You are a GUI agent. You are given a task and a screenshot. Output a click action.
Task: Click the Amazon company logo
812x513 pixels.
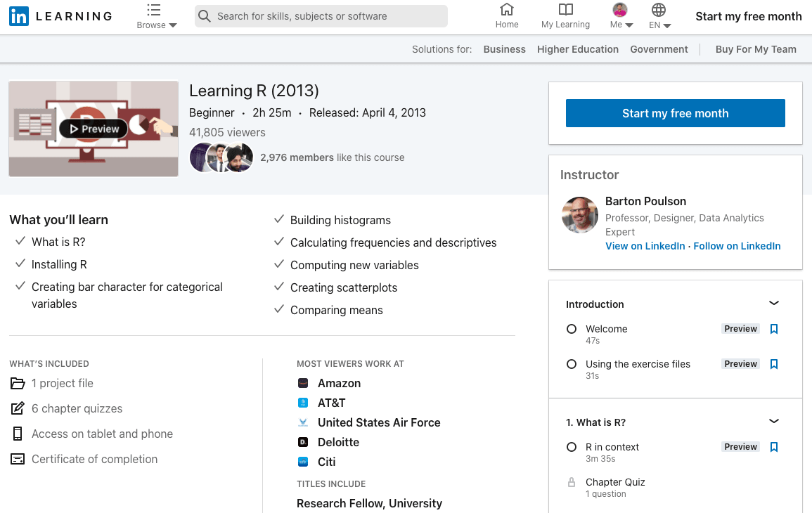[303, 383]
